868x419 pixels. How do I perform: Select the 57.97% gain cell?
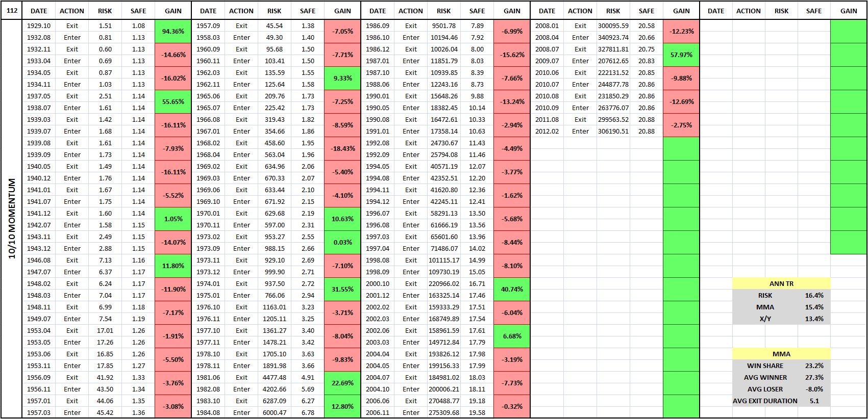click(x=681, y=55)
